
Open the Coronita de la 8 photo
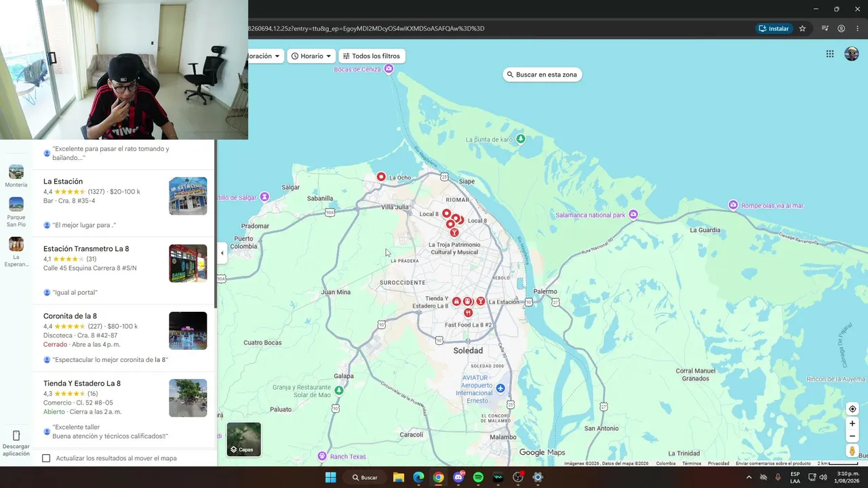click(x=188, y=331)
